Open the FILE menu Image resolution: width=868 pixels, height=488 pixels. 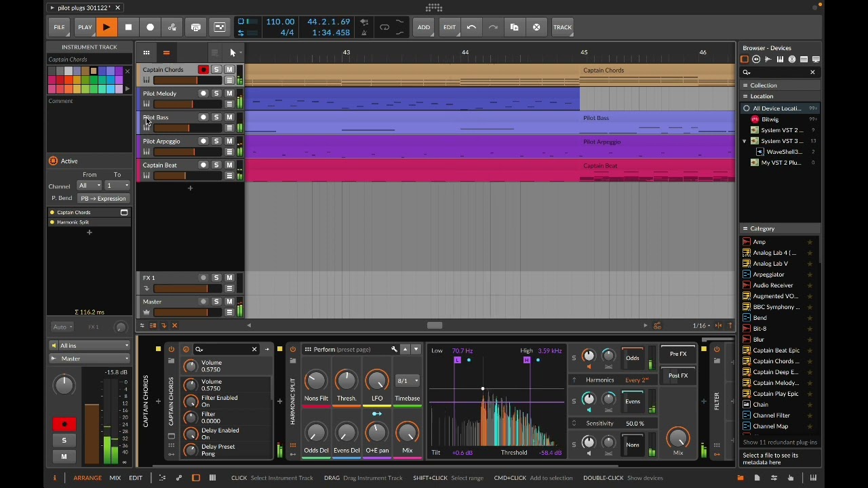tap(59, 27)
